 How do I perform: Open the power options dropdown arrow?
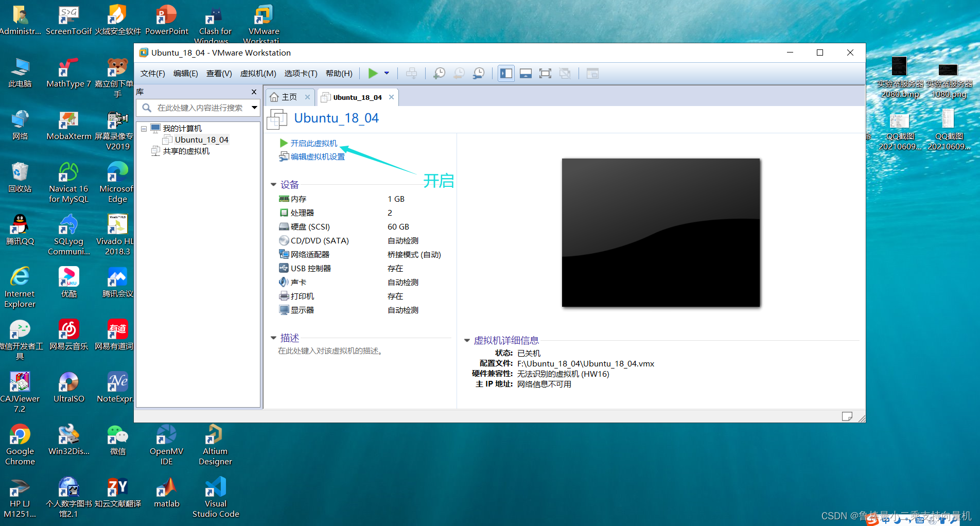[x=387, y=74]
